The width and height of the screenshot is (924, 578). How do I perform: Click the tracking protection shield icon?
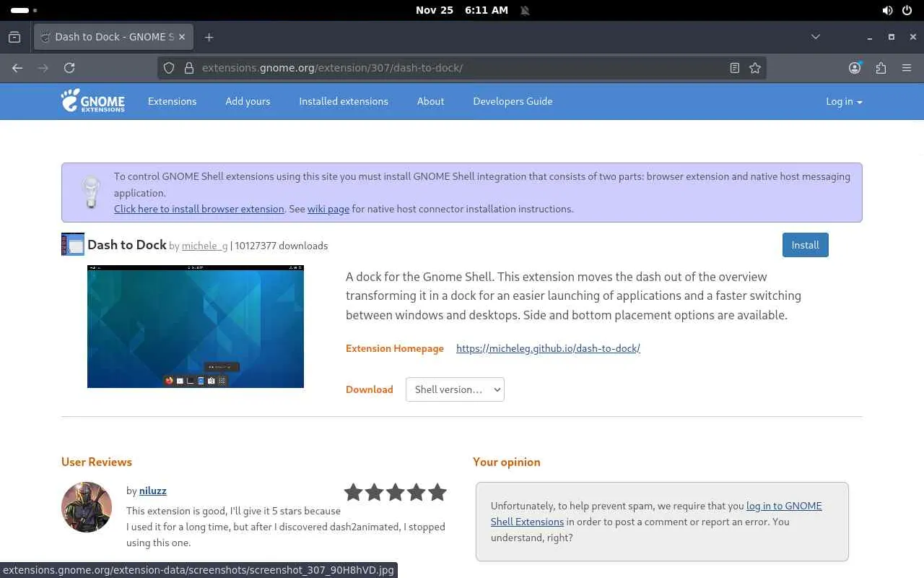click(x=169, y=68)
